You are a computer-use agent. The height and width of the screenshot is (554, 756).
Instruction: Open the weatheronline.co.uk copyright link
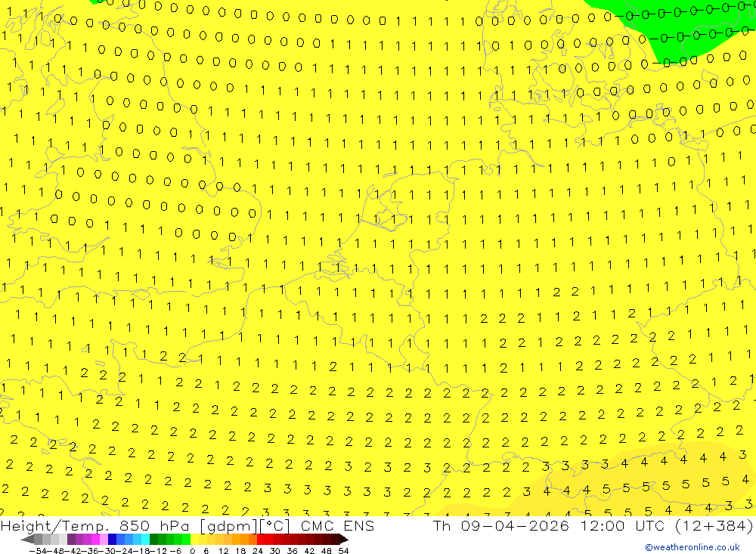(x=692, y=546)
